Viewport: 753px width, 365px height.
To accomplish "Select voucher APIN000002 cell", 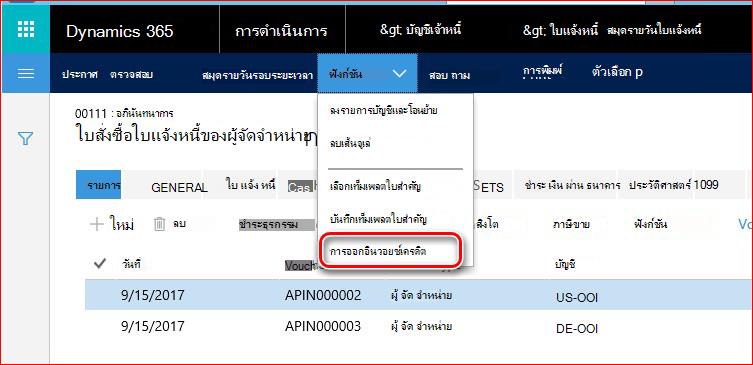I will 323,295.
